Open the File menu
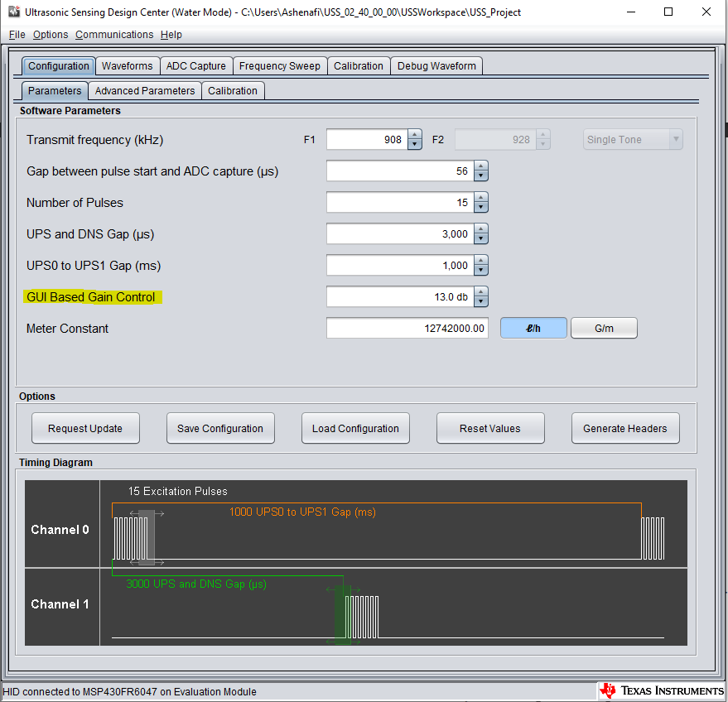The width and height of the screenshot is (728, 702). [x=17, y=35]
